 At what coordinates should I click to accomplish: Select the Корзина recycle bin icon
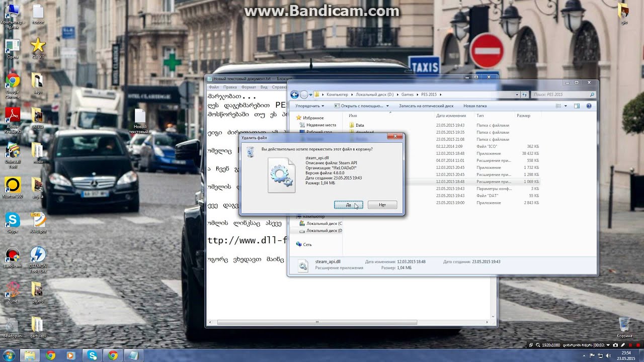(624, 327)
